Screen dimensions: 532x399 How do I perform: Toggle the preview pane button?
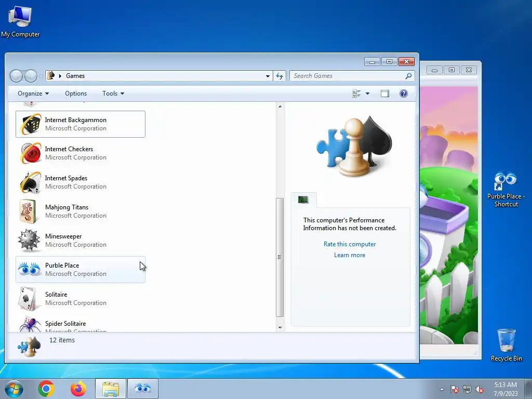pyautogui.click(x=385, y=94)
